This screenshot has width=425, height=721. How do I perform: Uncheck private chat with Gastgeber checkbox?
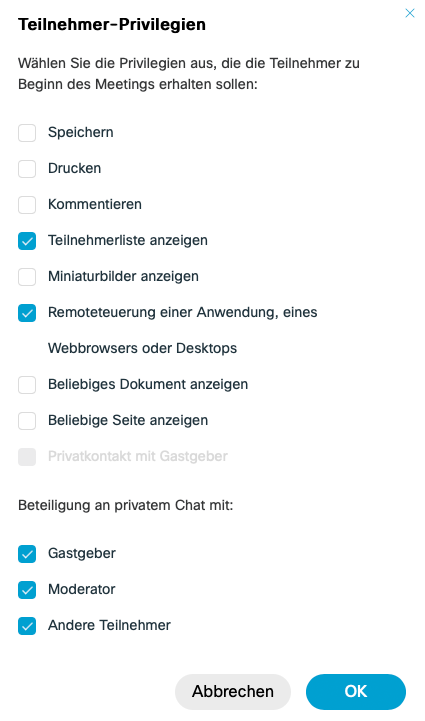[x=27, y=554]
